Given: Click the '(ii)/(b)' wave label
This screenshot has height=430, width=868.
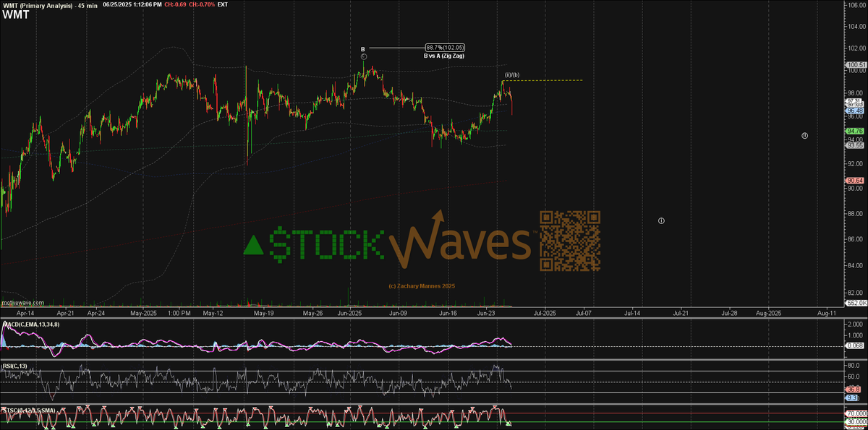Looking at the screenshot, I should pos(511,75).
